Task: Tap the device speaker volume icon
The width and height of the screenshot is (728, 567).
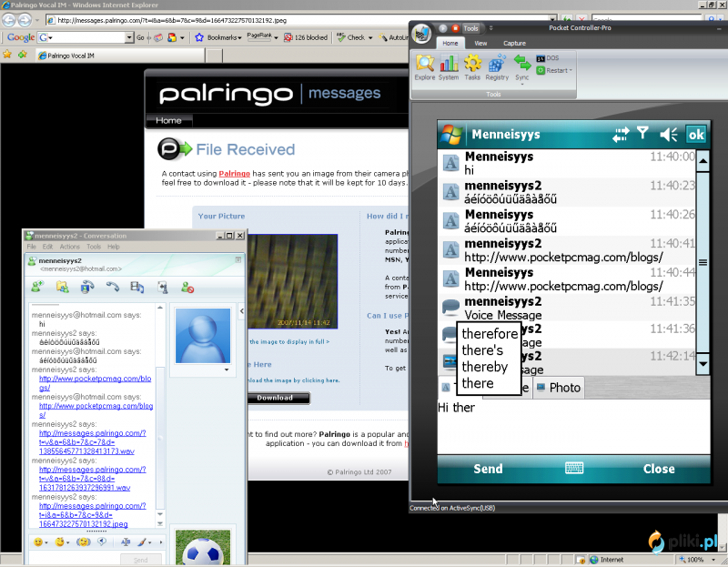Action: click(668, 135)
